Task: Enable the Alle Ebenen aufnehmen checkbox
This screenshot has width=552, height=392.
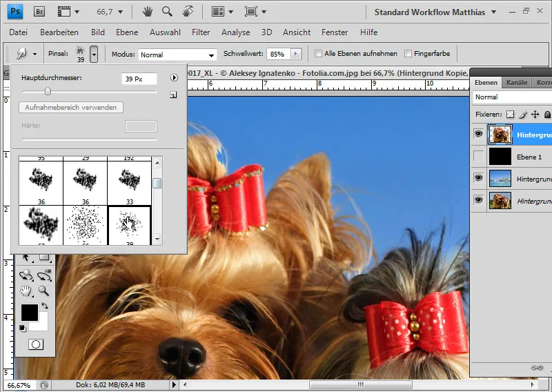Action: click(x=318, y=54)
